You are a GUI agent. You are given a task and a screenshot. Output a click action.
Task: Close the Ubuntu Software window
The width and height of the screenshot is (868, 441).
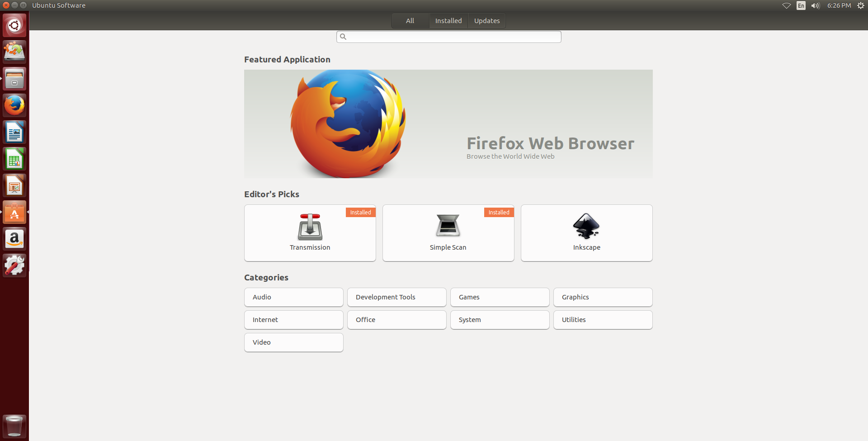tap(6, 5)
